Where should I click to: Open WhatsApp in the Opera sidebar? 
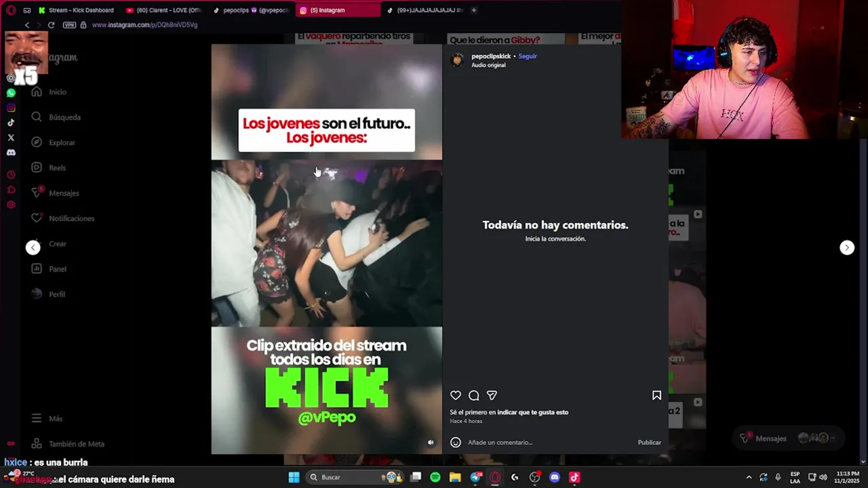(x=11, y=93)
